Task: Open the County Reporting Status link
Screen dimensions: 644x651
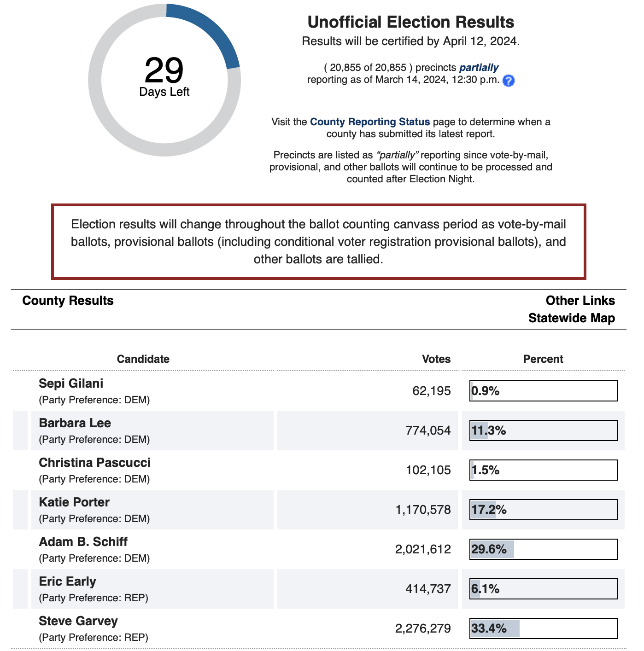Action: pos(369,122)
